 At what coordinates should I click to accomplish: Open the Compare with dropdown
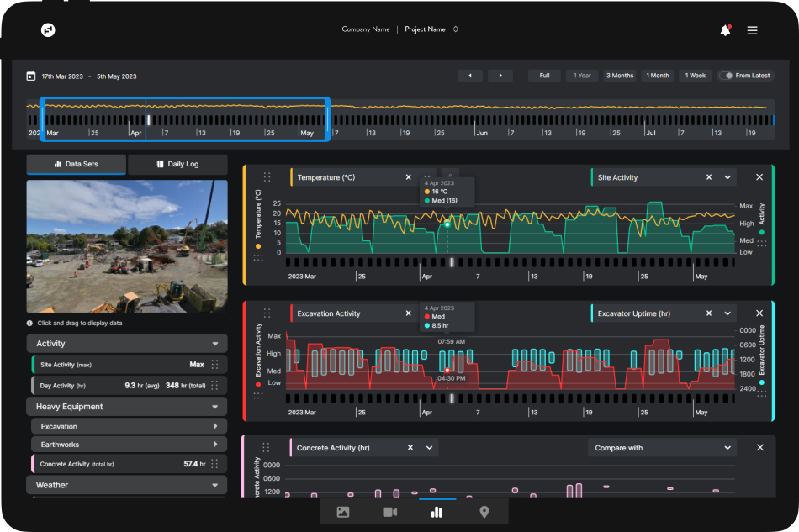click(661, 447)
